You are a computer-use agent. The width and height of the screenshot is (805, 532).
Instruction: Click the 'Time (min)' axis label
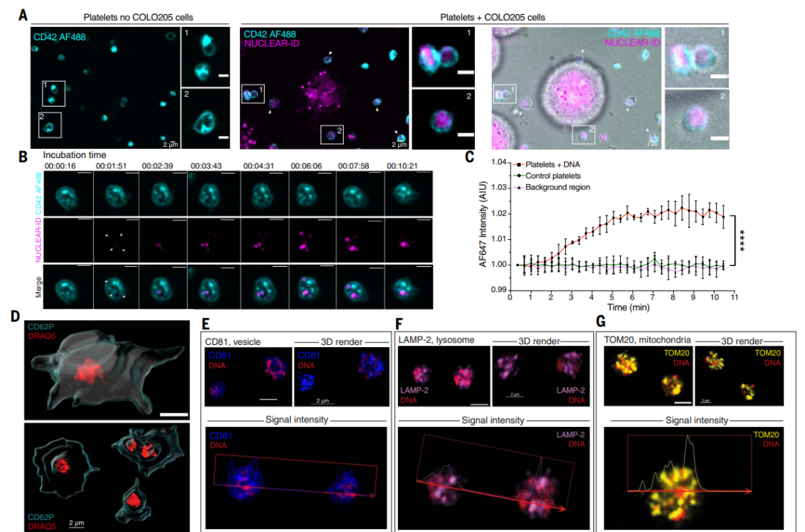(x=628, y=307)
